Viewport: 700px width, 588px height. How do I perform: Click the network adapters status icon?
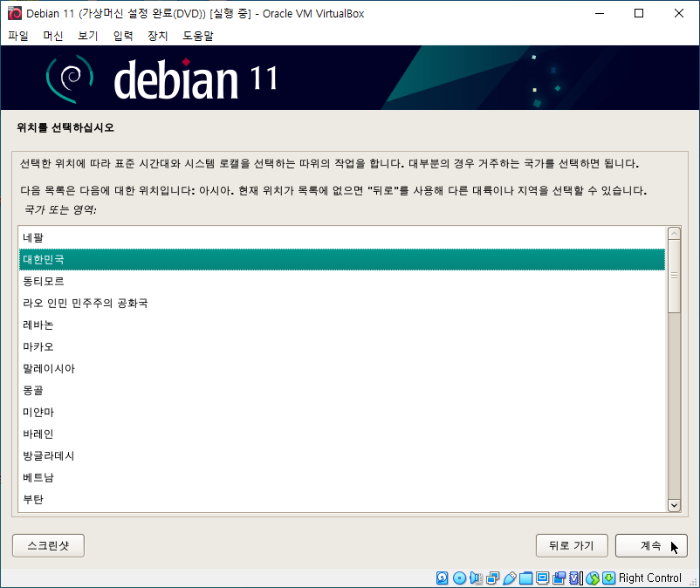click(493, 578)
